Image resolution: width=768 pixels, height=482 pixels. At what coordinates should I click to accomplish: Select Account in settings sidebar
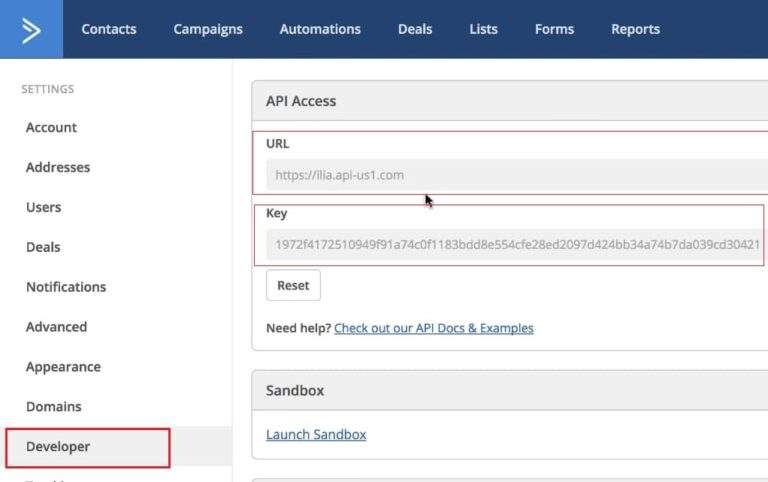pos(51,127)
